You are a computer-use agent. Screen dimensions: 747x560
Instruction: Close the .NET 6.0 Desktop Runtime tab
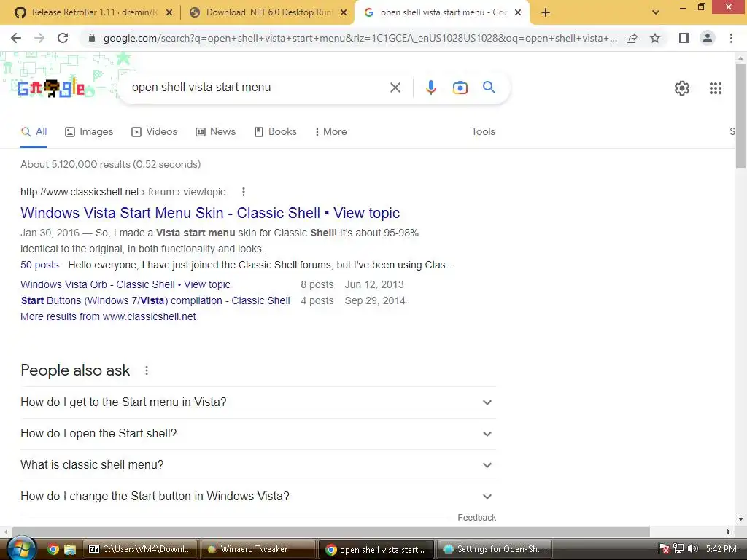click(344, 13)
